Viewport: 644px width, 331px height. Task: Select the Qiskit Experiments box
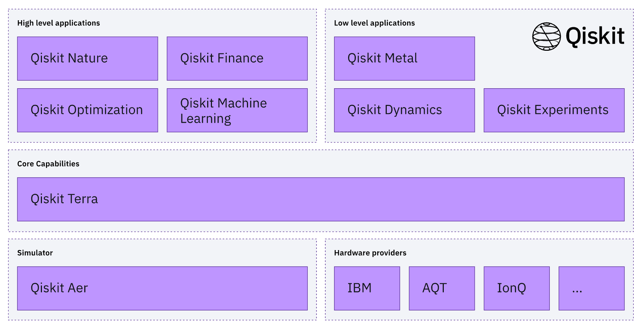554,110
